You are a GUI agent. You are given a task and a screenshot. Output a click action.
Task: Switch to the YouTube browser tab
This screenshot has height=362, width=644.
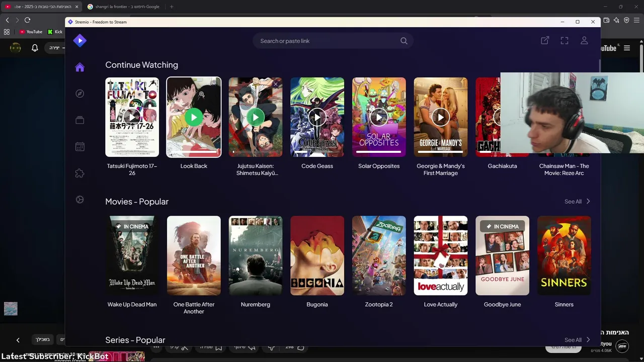click(x=40, y=7)
